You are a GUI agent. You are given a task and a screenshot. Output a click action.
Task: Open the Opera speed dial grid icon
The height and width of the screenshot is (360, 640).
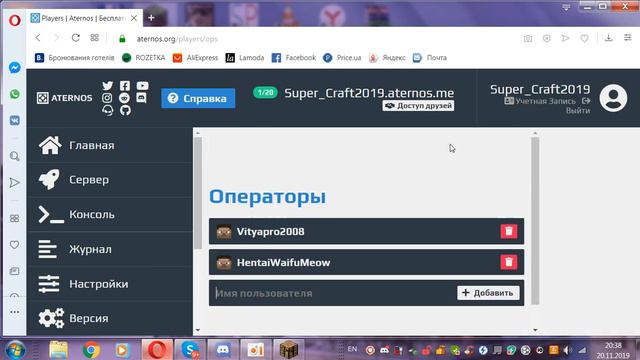tap(95, 38)
